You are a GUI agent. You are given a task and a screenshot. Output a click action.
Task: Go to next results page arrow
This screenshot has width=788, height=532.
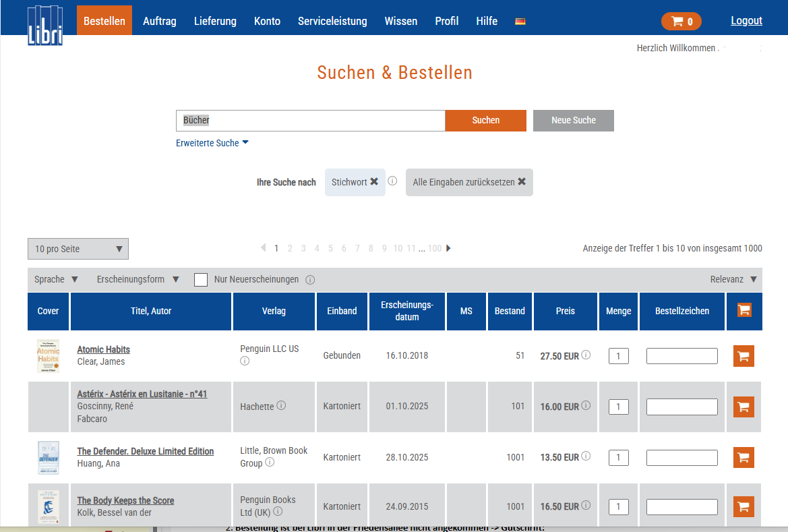[448, 248]
